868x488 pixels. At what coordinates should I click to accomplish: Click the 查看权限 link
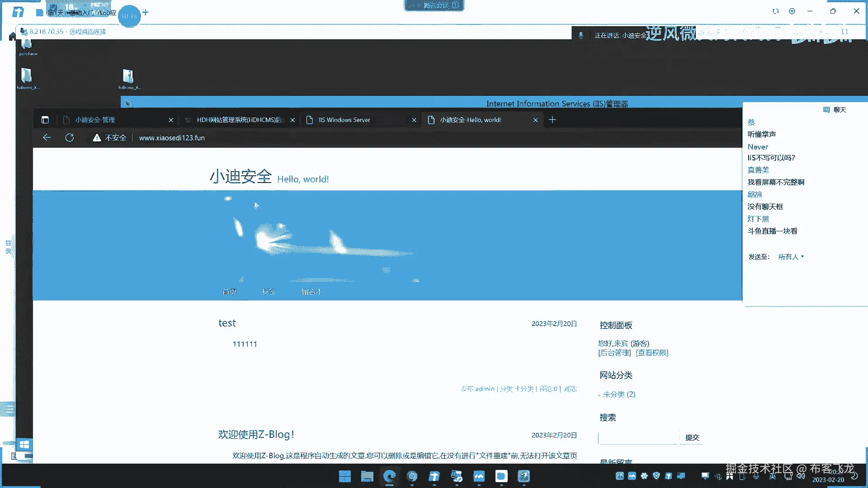(x=652, y=353)
